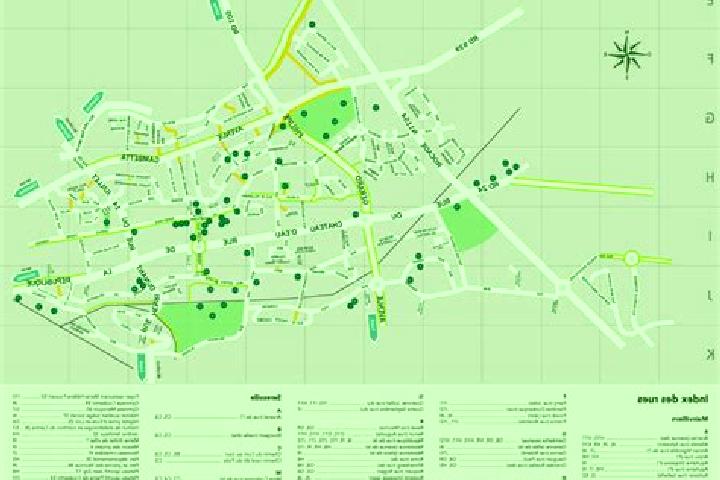Click the teal direction arrow at far left near Republique

pos(24,277)
